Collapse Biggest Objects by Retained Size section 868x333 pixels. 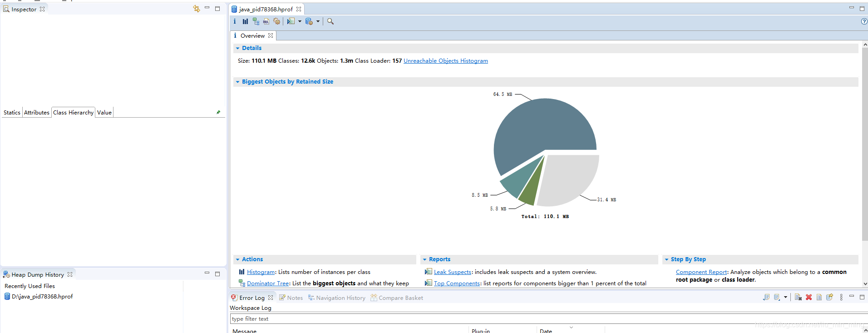pos(237,82)
